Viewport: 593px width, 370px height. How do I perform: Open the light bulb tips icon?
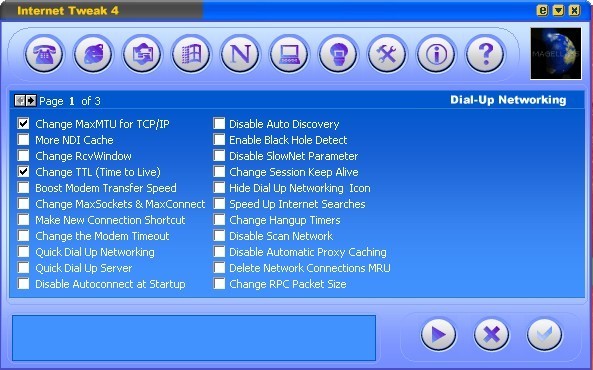[338, 54]
